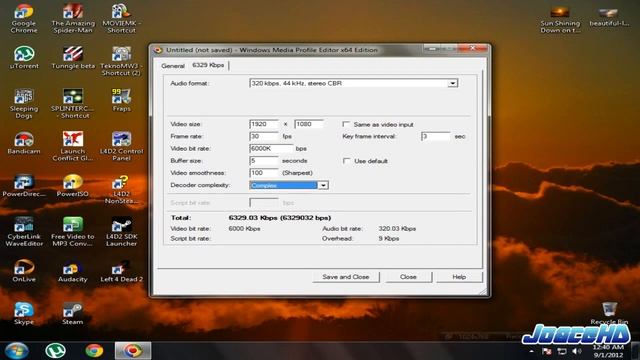This screenshot has width=640, height=360.
Task: Click the volume icon in the system tray
Action: (x=577, y=351)
